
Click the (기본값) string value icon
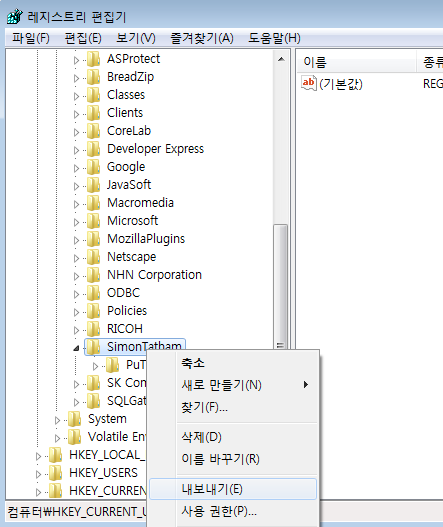(309, 83)
